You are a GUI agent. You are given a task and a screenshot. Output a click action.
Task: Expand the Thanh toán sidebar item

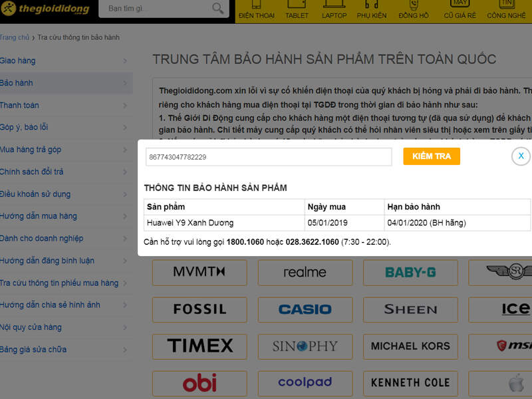point(65,105)
